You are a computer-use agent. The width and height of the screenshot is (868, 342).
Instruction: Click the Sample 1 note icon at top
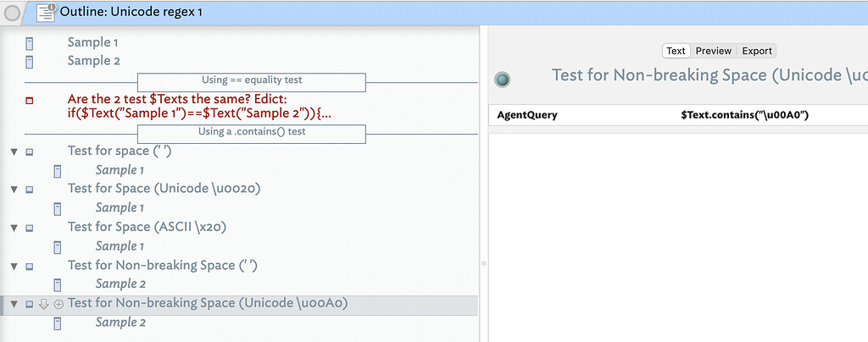coord(30,42)
